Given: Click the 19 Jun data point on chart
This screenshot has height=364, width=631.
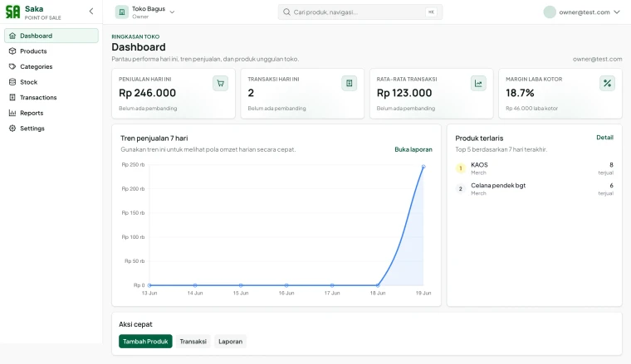Looking at the screenshot, I should [x=423, y=167].
